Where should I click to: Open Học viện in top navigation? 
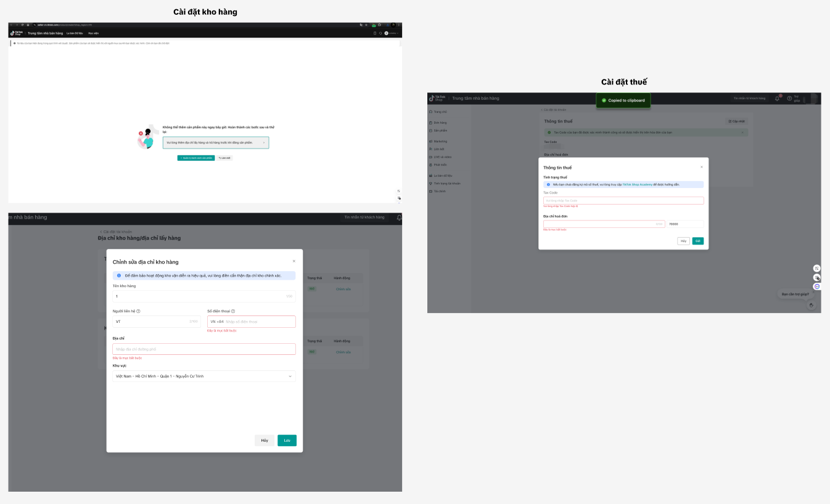pos(93,33)
